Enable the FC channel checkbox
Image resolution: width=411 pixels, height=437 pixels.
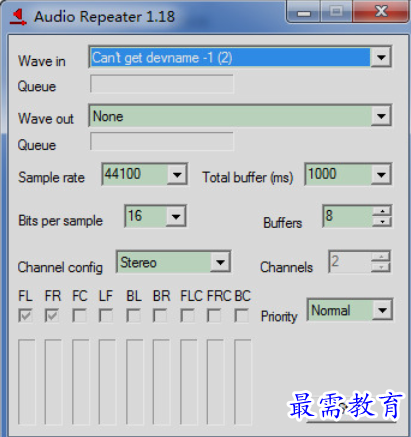tap(79, 315)
